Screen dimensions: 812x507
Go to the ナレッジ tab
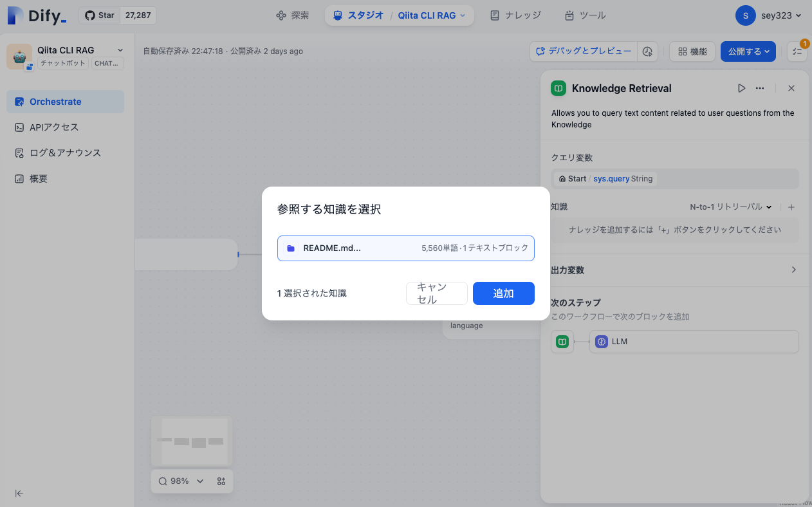[515, 15]
